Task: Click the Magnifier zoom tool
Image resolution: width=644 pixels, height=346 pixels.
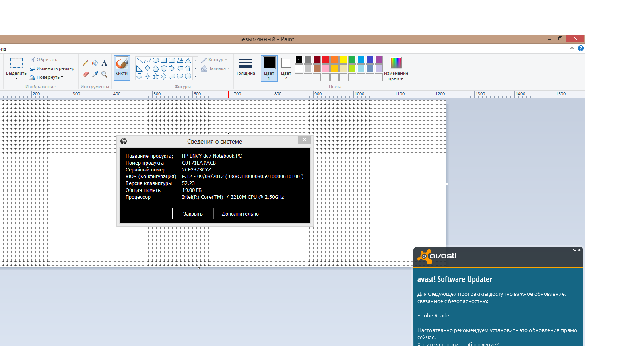Action: point(104,74)
